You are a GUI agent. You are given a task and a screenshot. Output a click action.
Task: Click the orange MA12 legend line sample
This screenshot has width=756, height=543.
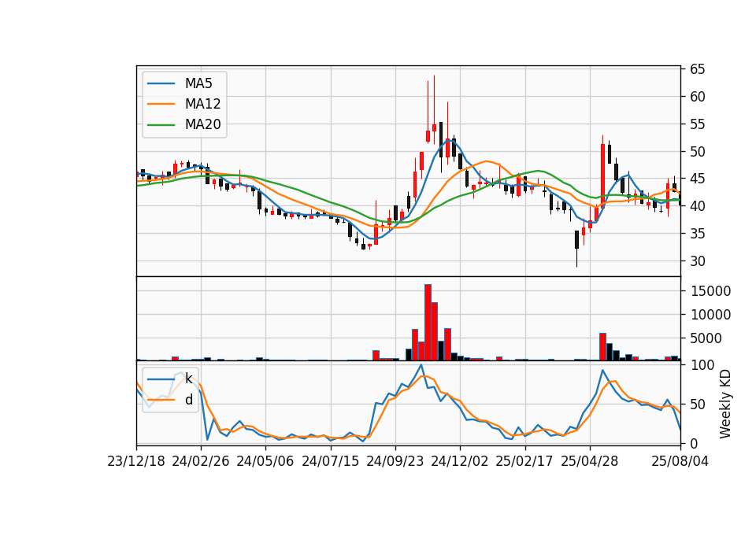(161, 104)
